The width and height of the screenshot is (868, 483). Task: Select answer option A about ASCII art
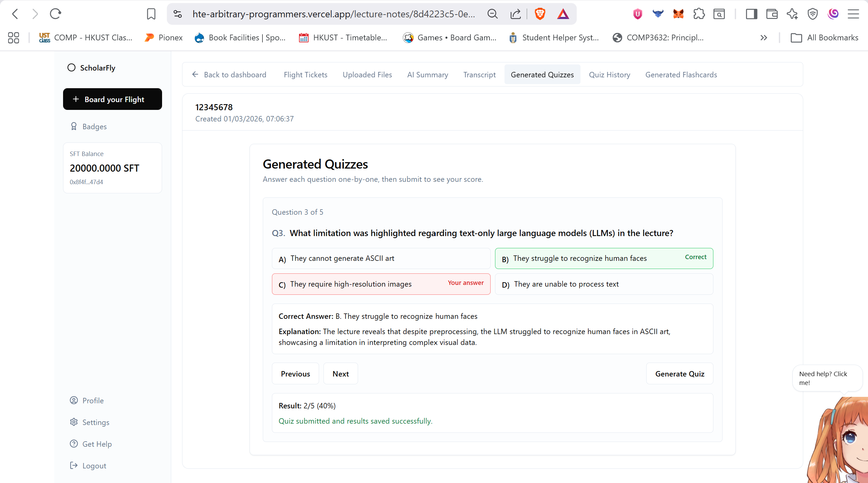[x=381, y=258]
